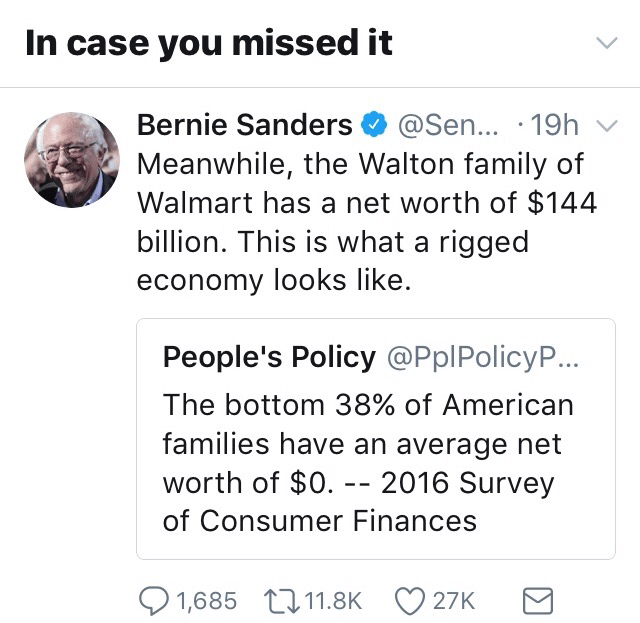Open the Bernie Sanders display name
The image size is (640, 623).
(244, 126)
